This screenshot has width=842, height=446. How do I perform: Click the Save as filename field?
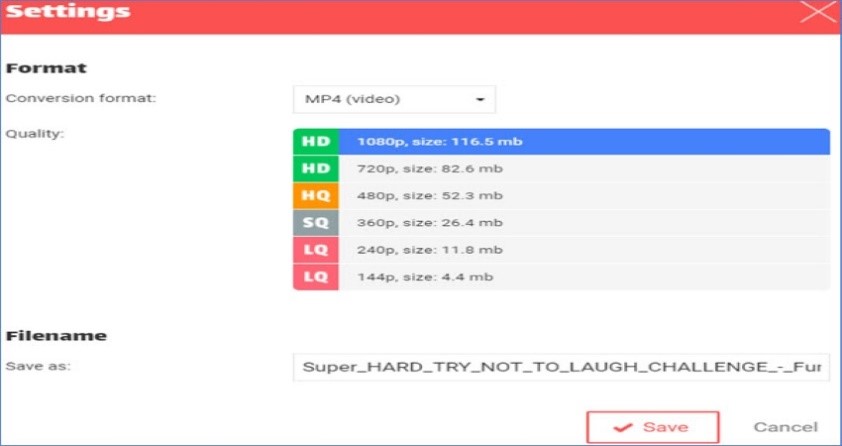[x=561, y=367]
